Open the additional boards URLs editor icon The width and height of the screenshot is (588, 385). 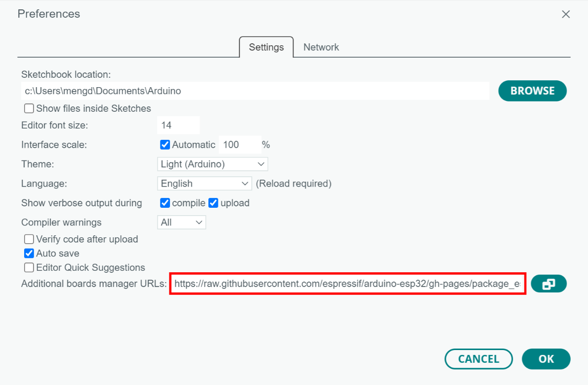point(549,284)
